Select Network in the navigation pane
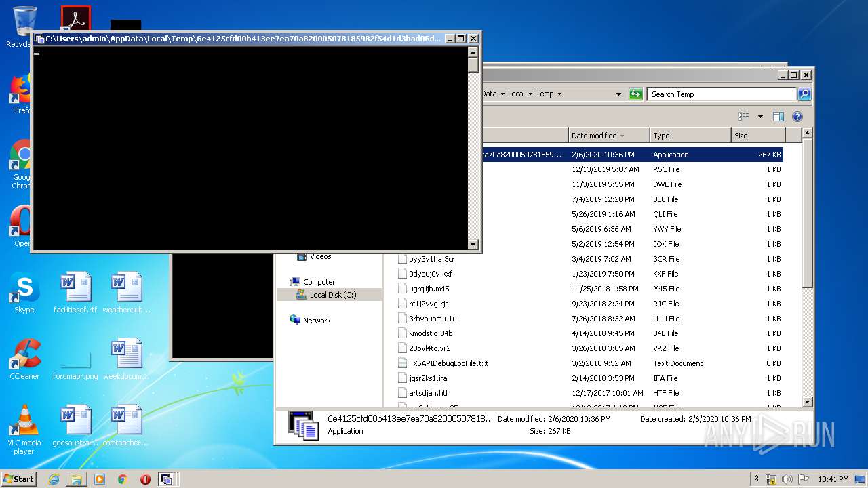Viewport: 868px width, 488px height. [x=317, y=321]
